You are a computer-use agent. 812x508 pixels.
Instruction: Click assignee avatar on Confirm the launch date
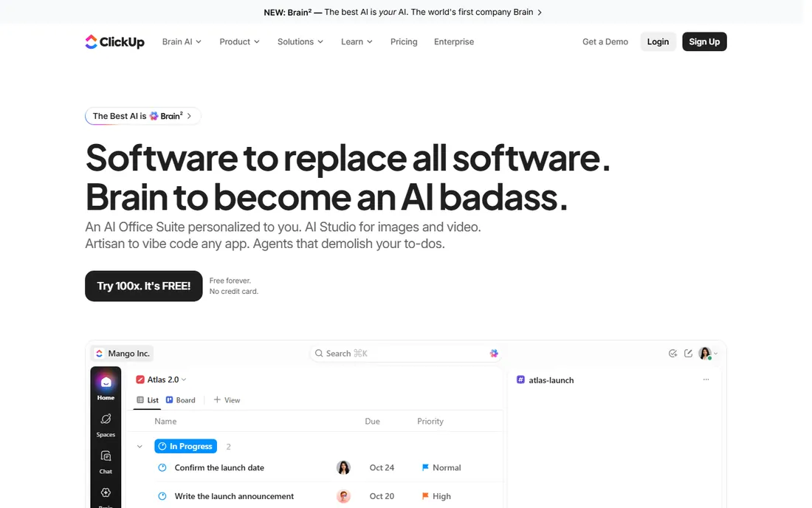point(343,467)
